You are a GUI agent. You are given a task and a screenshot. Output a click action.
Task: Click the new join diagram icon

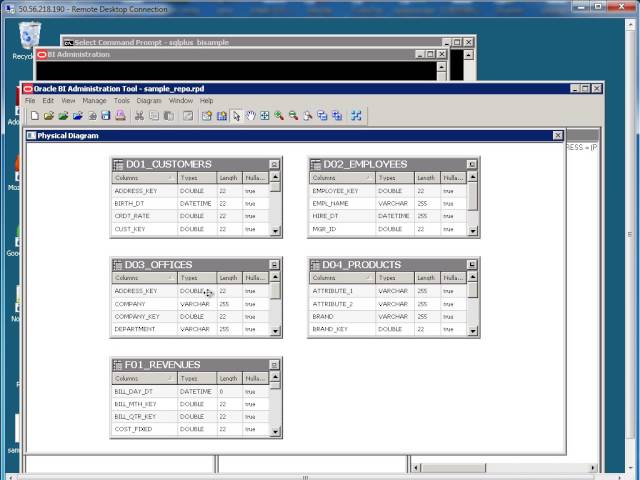click(x=222, y=116)
